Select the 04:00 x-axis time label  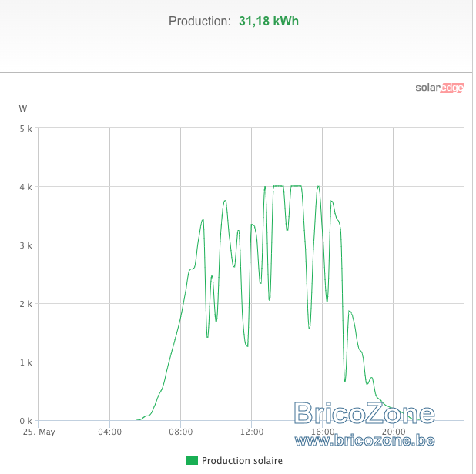pyautogui.click(x=109, y=432)
